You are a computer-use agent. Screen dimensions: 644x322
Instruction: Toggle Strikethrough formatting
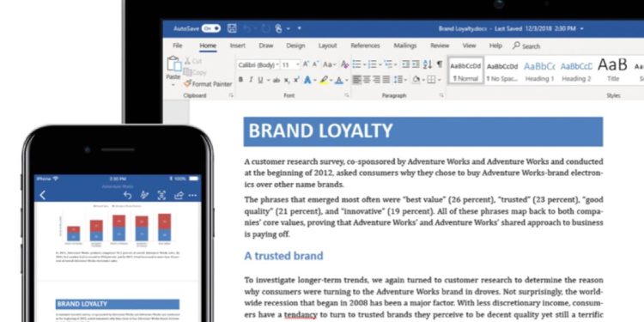(276, 80)
